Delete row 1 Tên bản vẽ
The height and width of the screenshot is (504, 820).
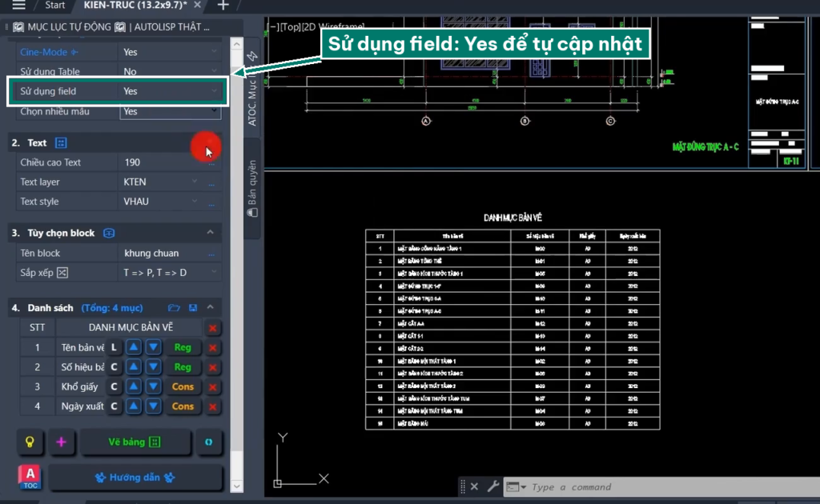pos(213,348)
